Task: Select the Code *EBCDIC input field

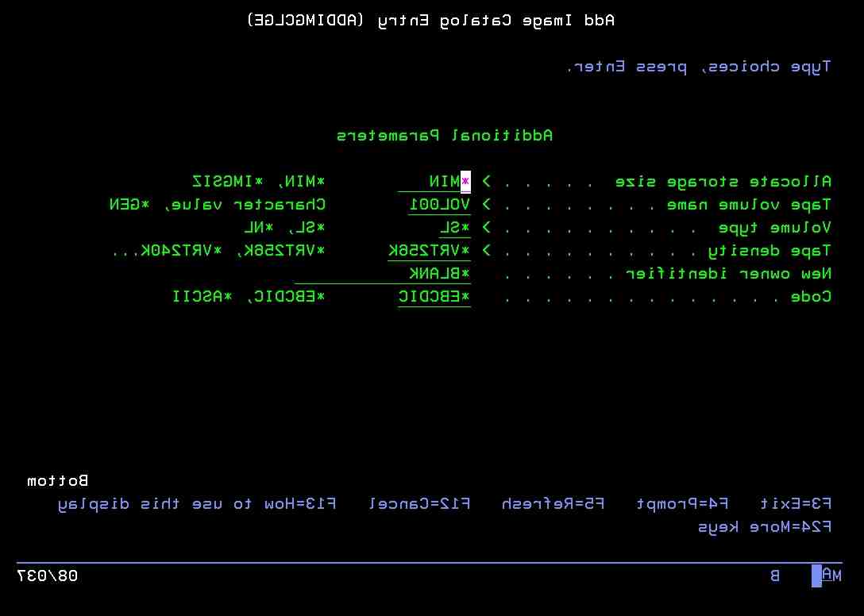Action: tap(434, 297)
